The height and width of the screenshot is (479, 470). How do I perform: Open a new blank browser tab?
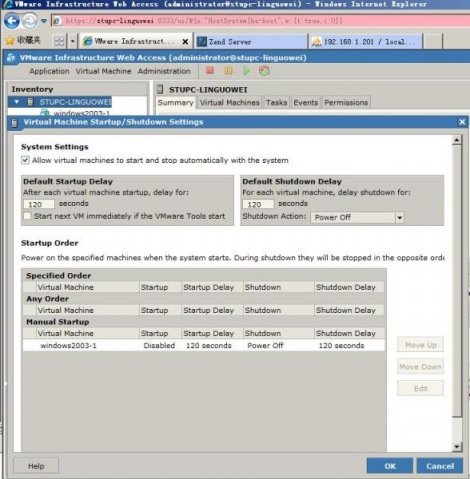[x=433, y=41]
